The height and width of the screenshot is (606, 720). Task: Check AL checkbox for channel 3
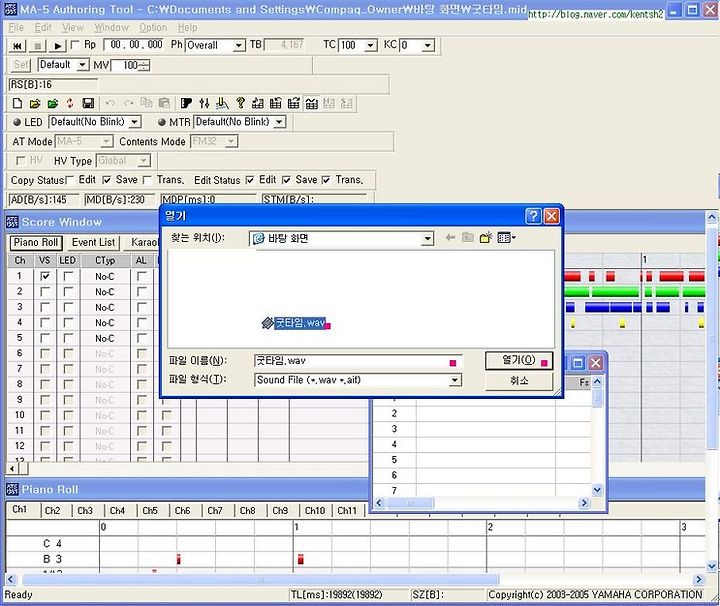click(x=141, y=307)
